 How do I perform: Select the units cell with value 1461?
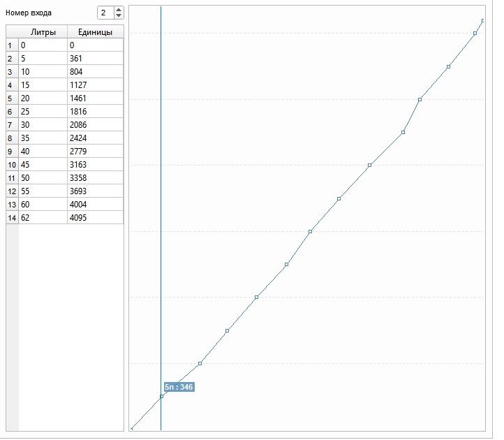[95, 98]
